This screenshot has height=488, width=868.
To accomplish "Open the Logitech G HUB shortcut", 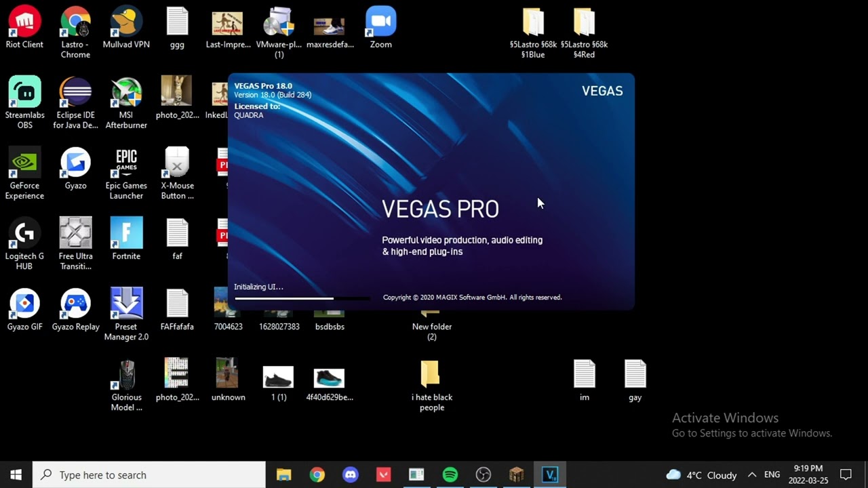I will click(x=24, y=244).
